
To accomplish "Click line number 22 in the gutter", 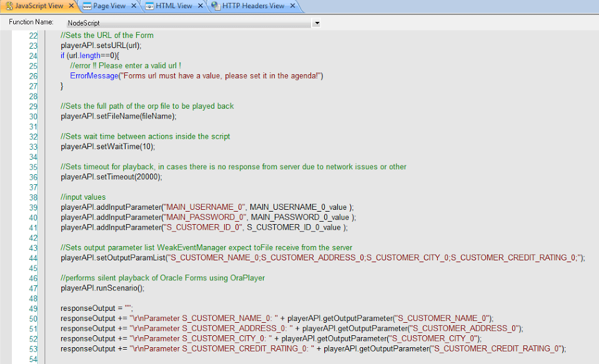I will tap(33, 35).
